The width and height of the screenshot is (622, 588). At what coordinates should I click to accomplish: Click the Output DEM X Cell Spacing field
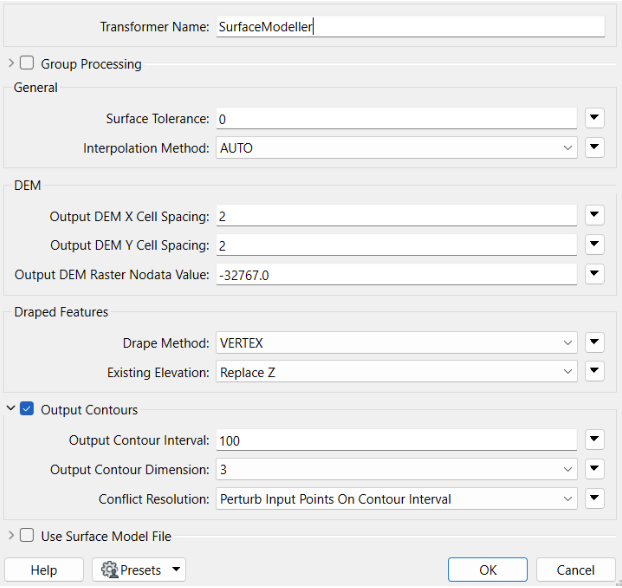click(x=396, y=216)
